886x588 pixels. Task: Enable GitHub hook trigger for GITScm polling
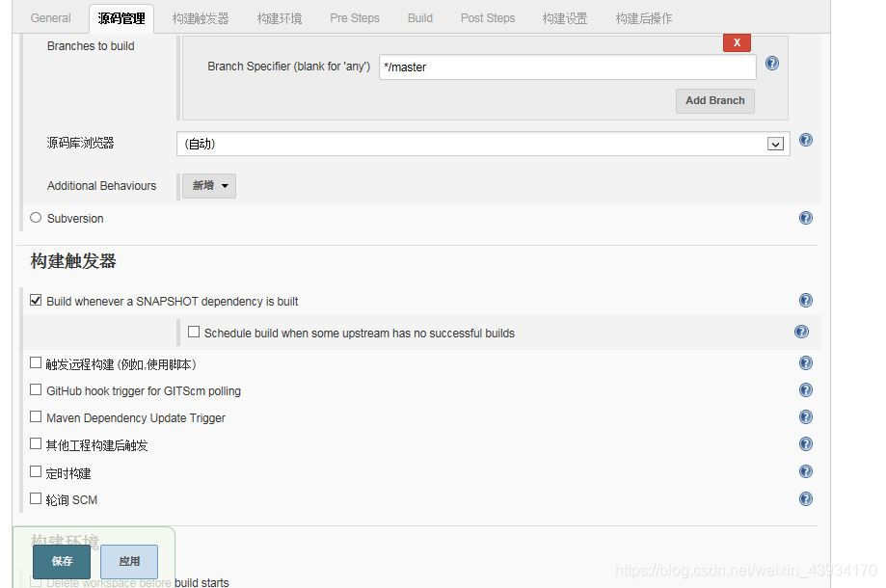(36, 389)
